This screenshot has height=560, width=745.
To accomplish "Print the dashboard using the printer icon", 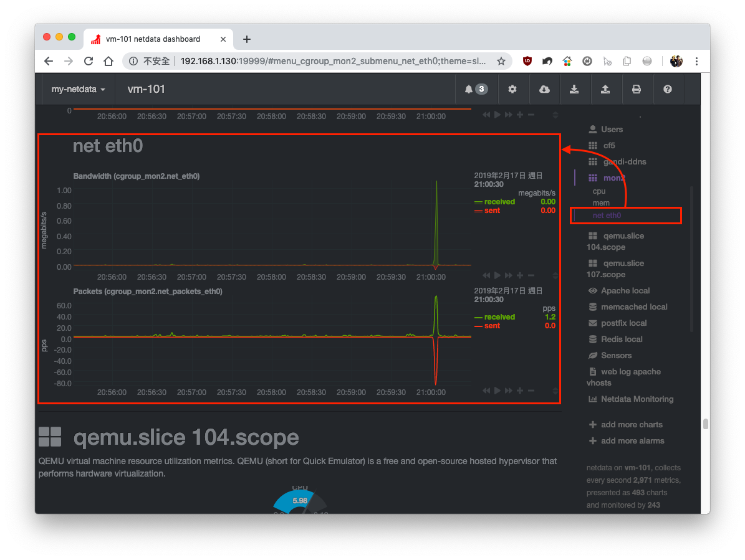I will coord(637,88).
